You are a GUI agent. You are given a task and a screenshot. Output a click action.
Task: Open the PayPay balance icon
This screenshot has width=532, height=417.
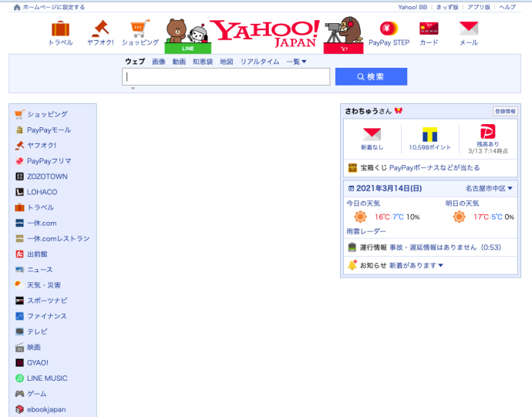pos(487,133)
